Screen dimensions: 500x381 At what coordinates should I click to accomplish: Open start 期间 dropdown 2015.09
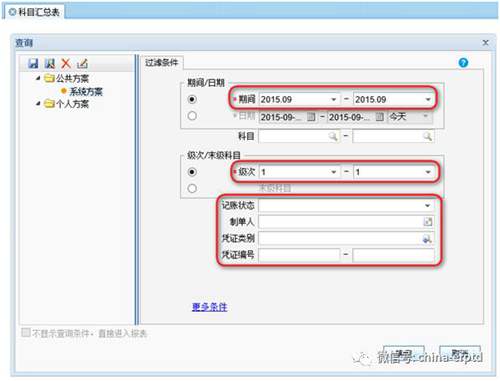coord(333,99)
